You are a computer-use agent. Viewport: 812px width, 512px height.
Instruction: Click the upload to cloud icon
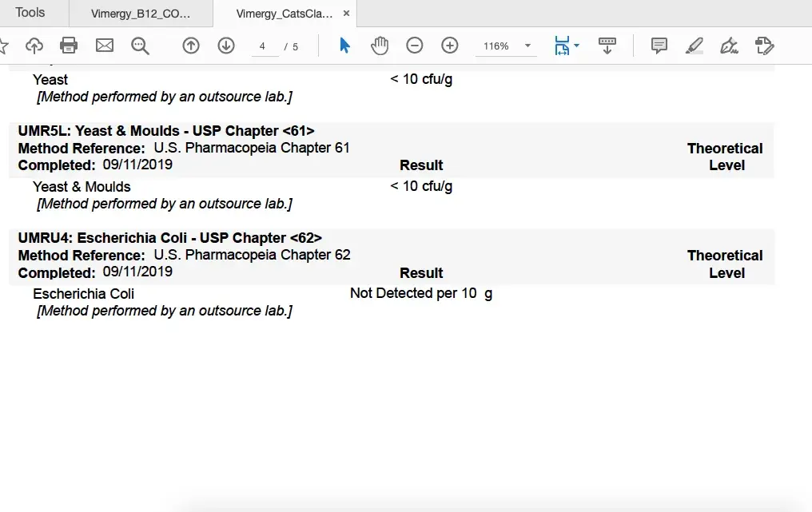click(x=34, y=46)
